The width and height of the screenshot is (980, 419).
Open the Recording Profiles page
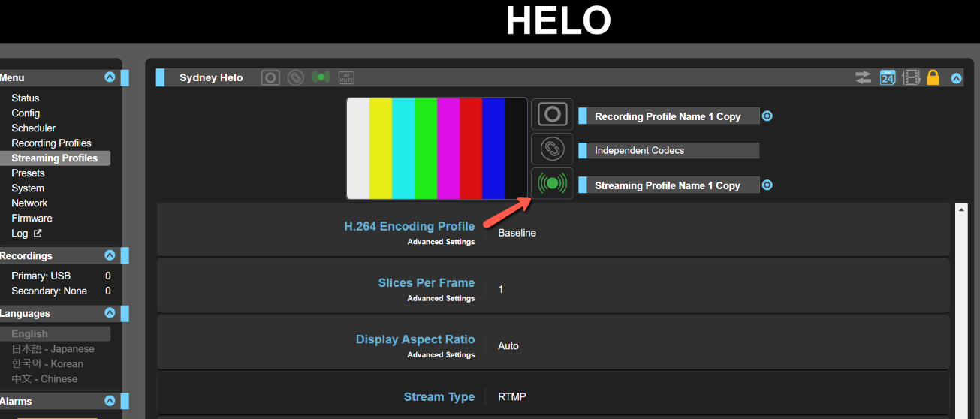51,143
